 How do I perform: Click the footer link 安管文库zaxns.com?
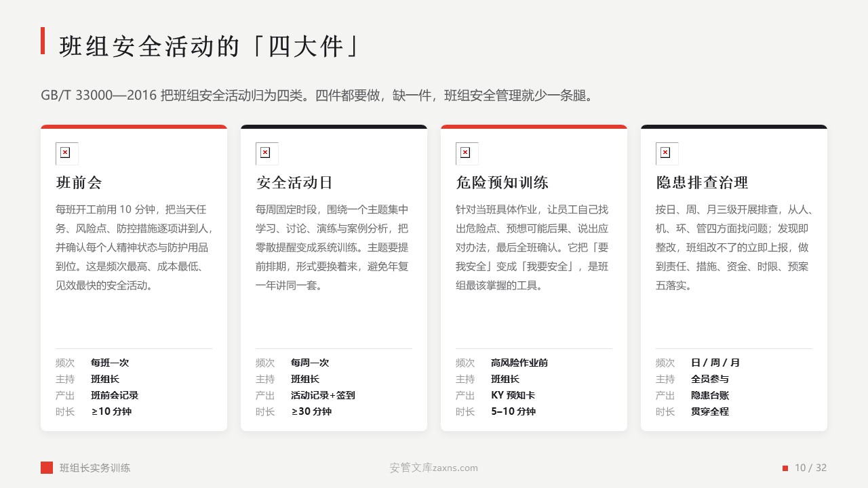(434, 468)
